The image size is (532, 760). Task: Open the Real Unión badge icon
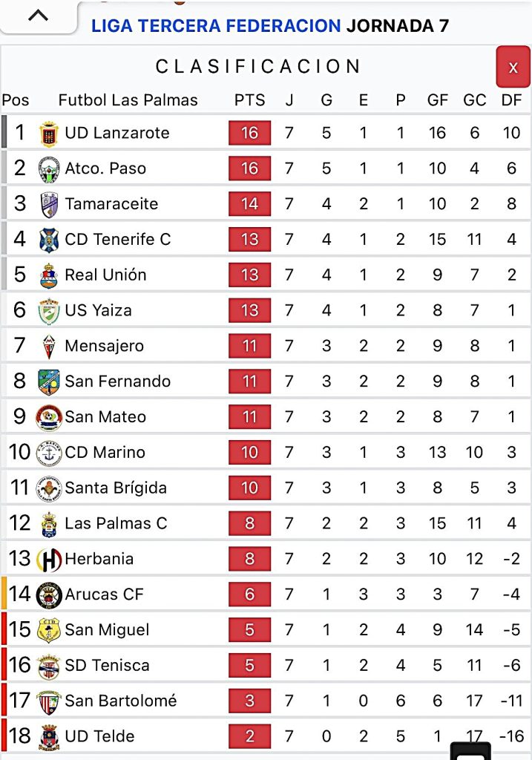[x=48, y=275]
